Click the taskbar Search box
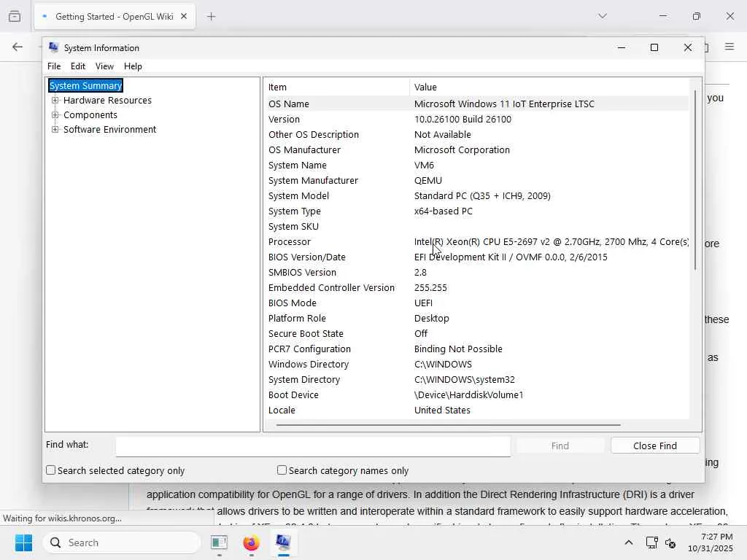Image resolution: width=747 pixels, height=560 pixels. (x=122, y=542)
